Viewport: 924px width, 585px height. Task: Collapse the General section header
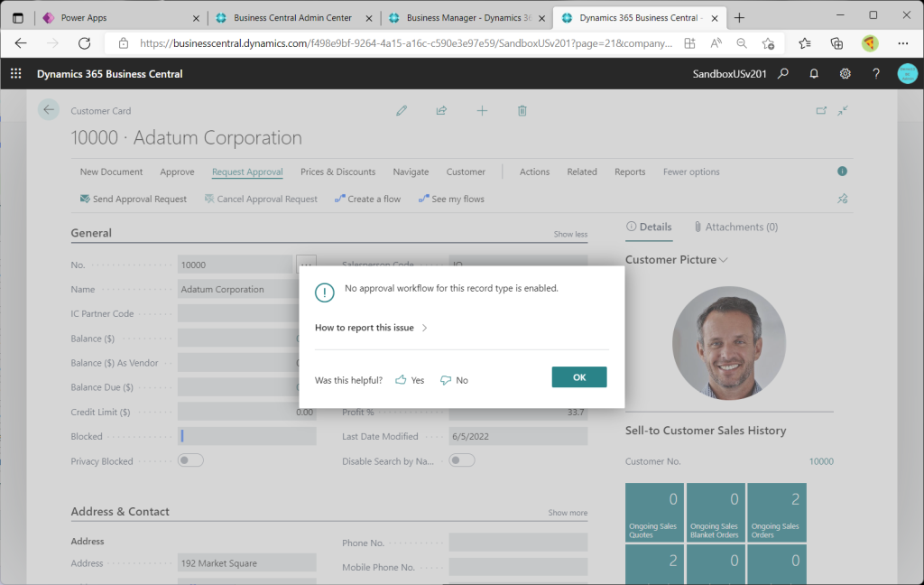tap(91, 233)
